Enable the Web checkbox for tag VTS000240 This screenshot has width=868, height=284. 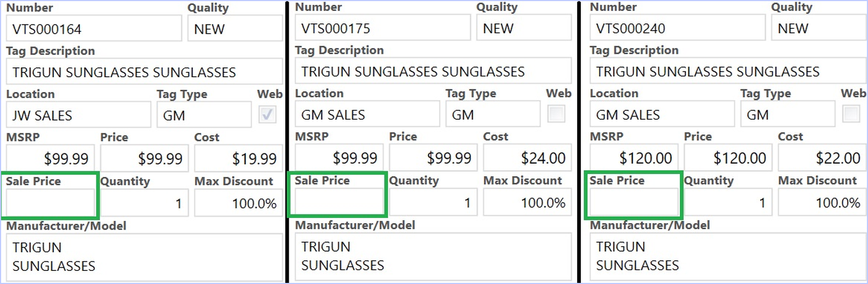[x=851, y=114]
